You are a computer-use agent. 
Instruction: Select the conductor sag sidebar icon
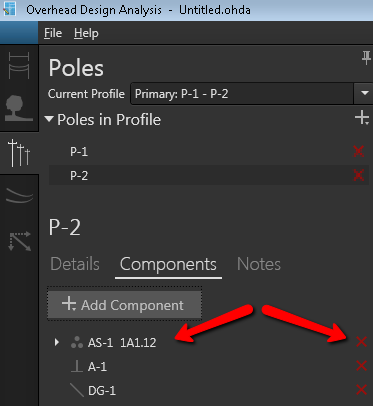[19, 195]
